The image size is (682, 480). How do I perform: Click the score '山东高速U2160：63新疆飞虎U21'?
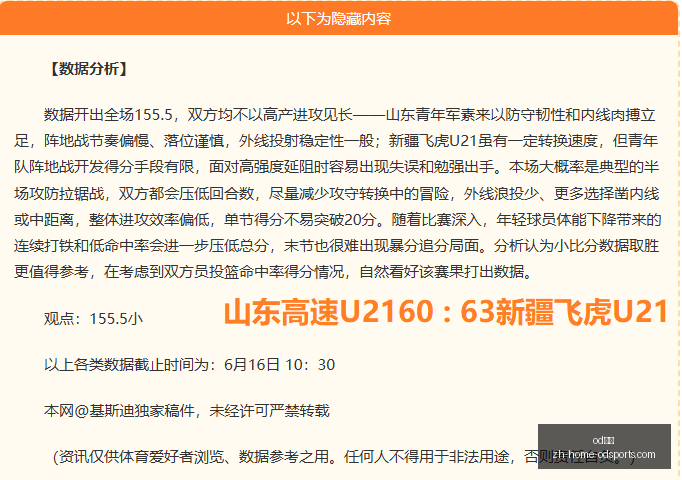[x=446, y=312]
